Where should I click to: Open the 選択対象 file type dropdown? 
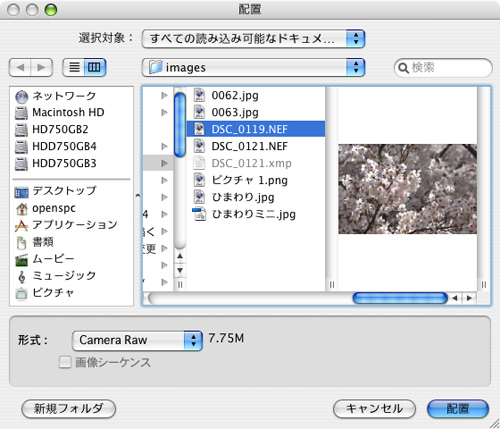click(253, 39)
